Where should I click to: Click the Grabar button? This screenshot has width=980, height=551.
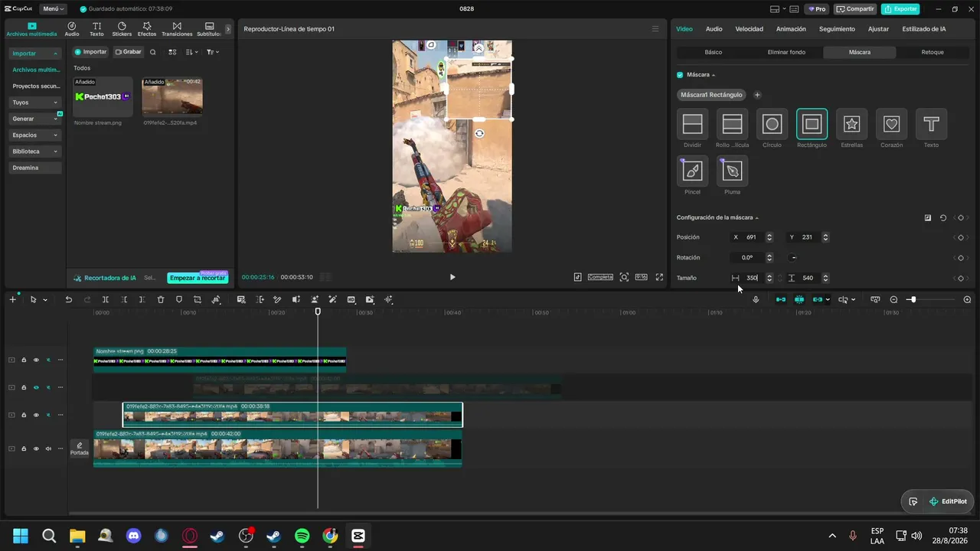pyautogui.click(x=128, y=52)
